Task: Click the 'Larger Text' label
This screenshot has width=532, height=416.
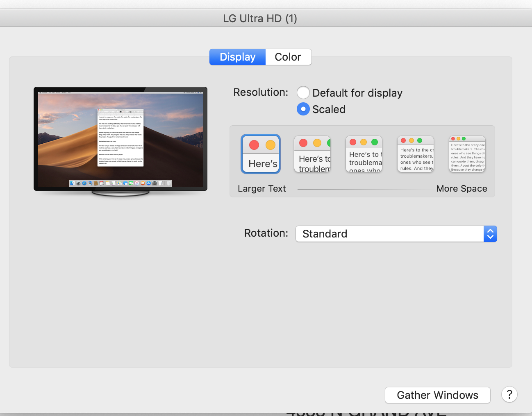Action: click(262, 189)
